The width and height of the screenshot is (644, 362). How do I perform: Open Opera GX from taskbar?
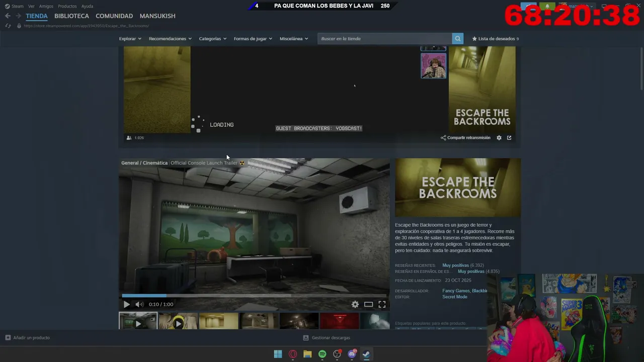click(293, 354)
